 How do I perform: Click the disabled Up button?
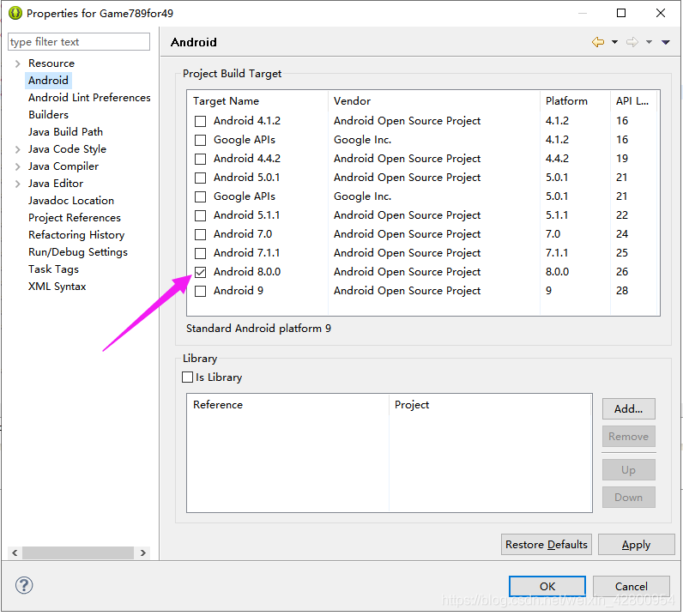(629, 470)
